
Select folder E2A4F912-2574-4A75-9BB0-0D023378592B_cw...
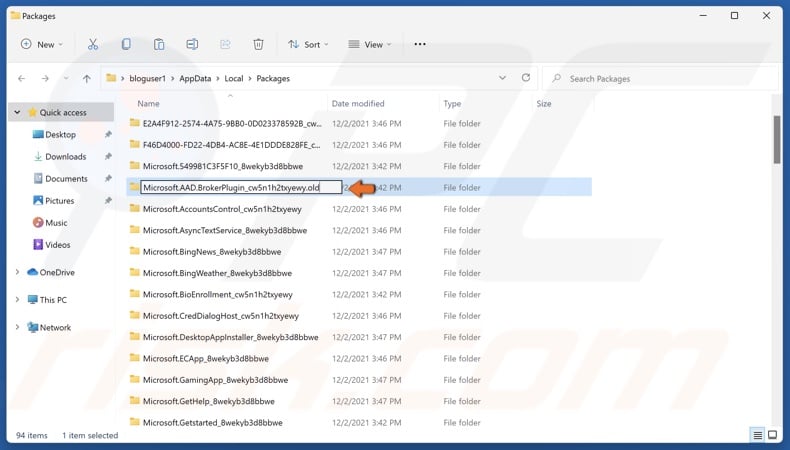232,123
